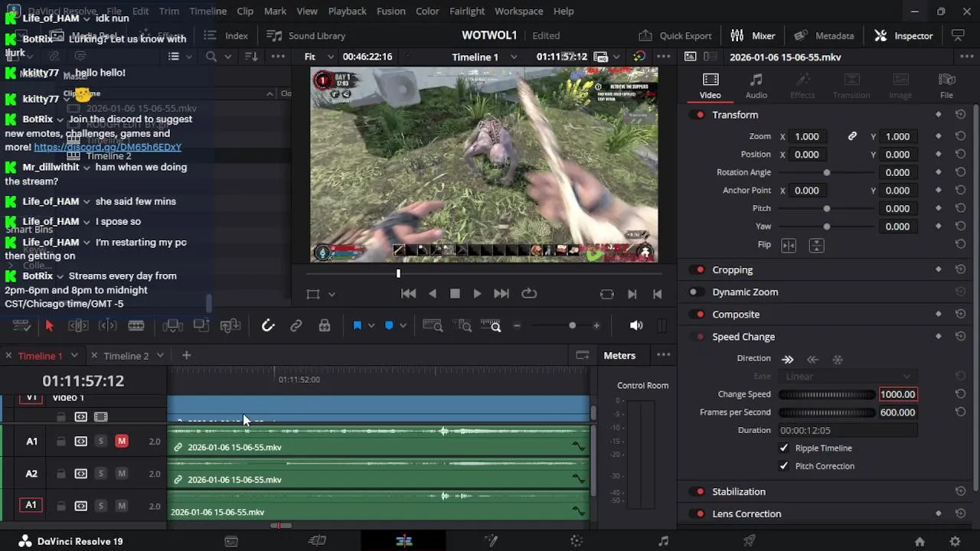Solo track A2 with S button
The width and height of the screenshot is (980, 551).
pyautogui.click(x=100, y=474)
